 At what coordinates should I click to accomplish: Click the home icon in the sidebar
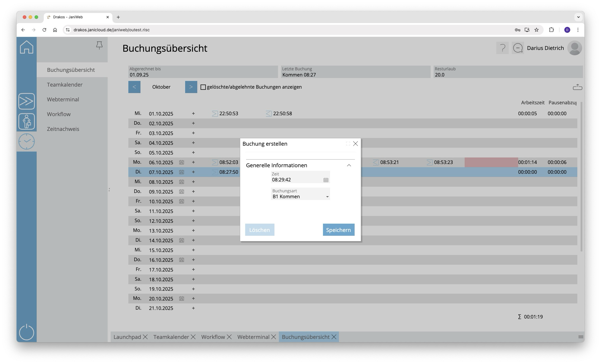pyautogui.click(x=27, y=47)
